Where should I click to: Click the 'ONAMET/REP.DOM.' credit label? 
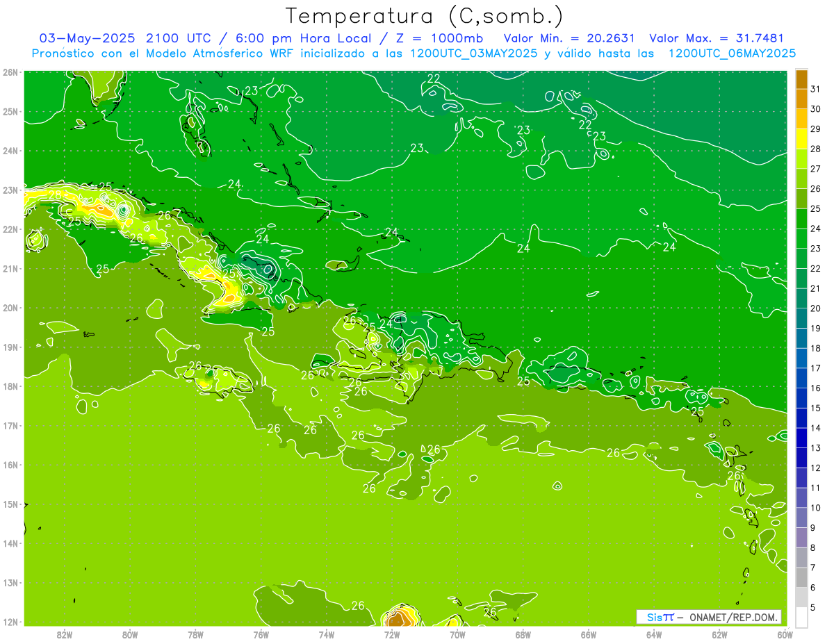[734, 617]
